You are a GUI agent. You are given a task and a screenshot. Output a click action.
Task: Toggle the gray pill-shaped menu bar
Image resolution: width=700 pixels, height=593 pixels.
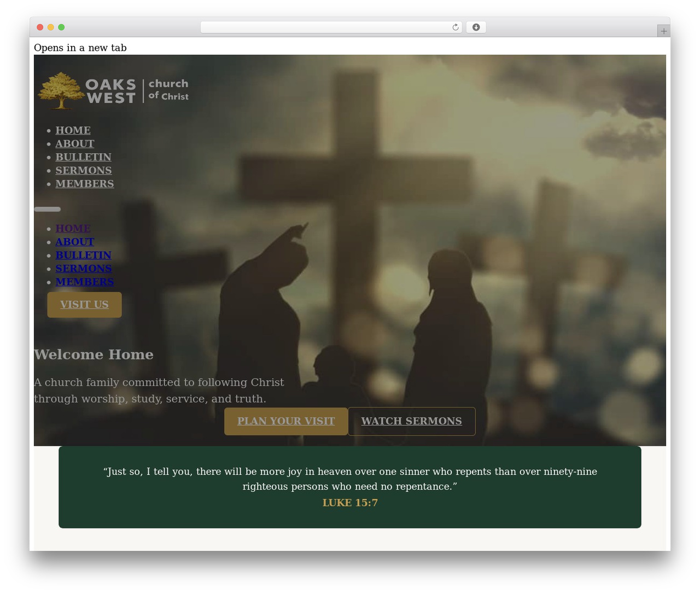[x=48, y=209]
